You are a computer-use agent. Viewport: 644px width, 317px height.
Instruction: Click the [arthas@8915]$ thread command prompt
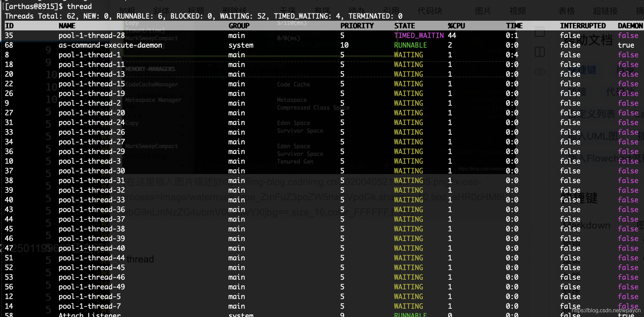pyautogui.click(x=48, y=7)
